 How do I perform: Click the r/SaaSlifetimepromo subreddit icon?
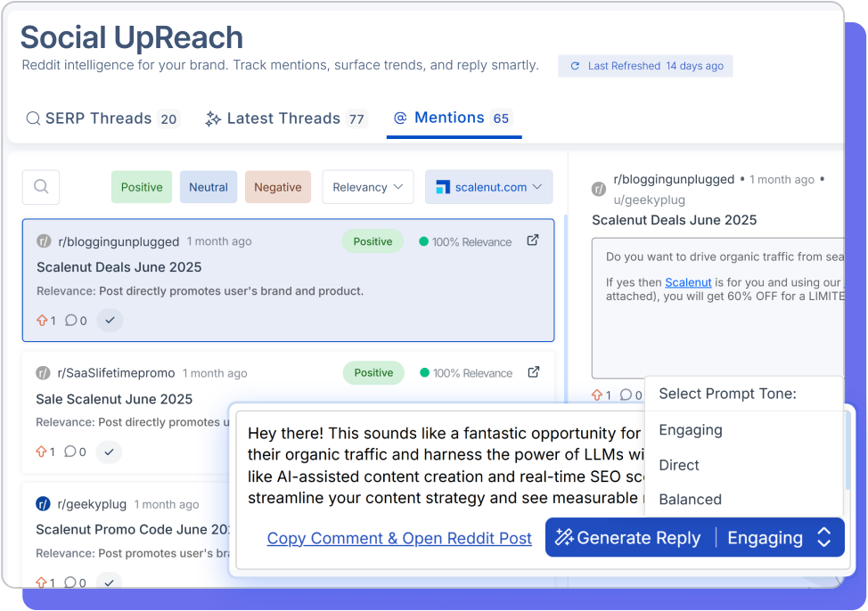point(43,373)
